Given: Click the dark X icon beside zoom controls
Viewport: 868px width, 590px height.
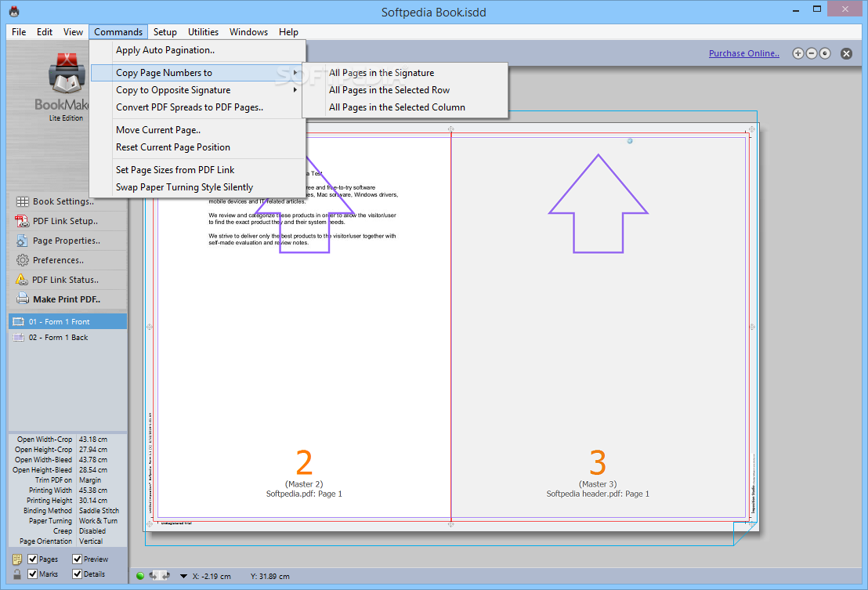Looking at the screenshot, I should (846, 53).
